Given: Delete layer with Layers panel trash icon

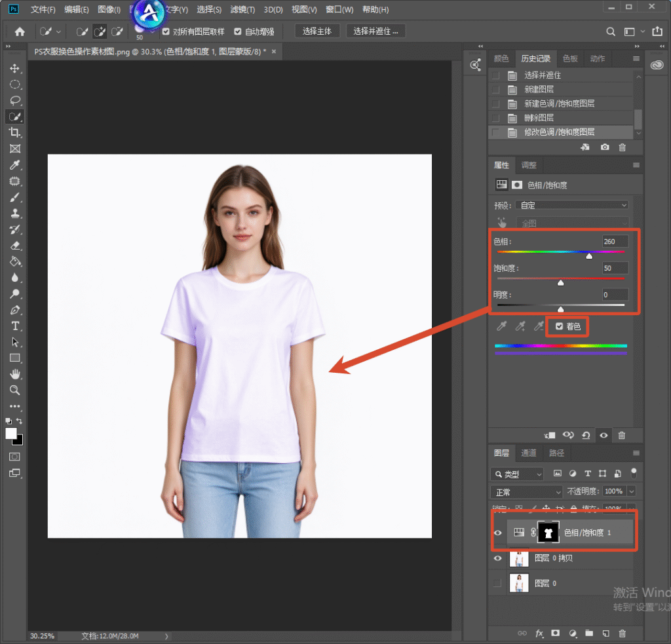Looking at the screenshot, I should pos(623,634).
